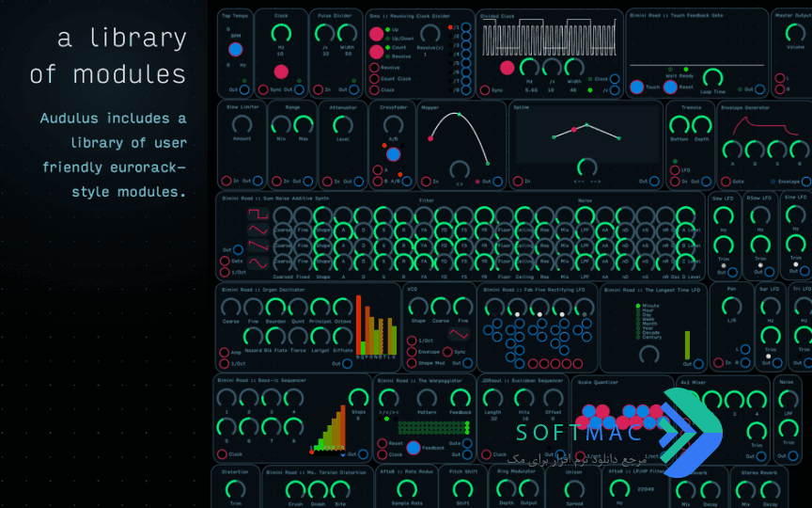The image size is (812, 508).
Task: Select the Gate port of Sum Noise Additive Synth
Action: pos(225,261)
